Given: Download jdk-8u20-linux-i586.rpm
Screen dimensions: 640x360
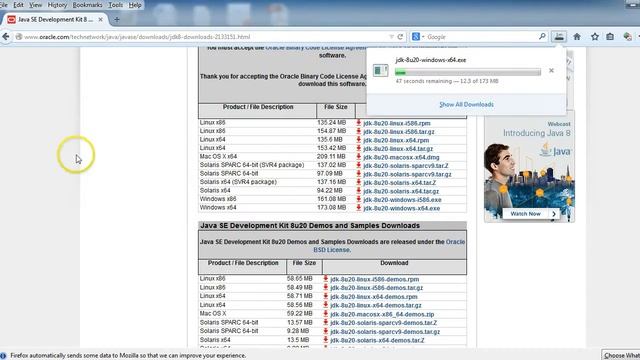Looking at the screenshot, I should [x=397, y=123].
